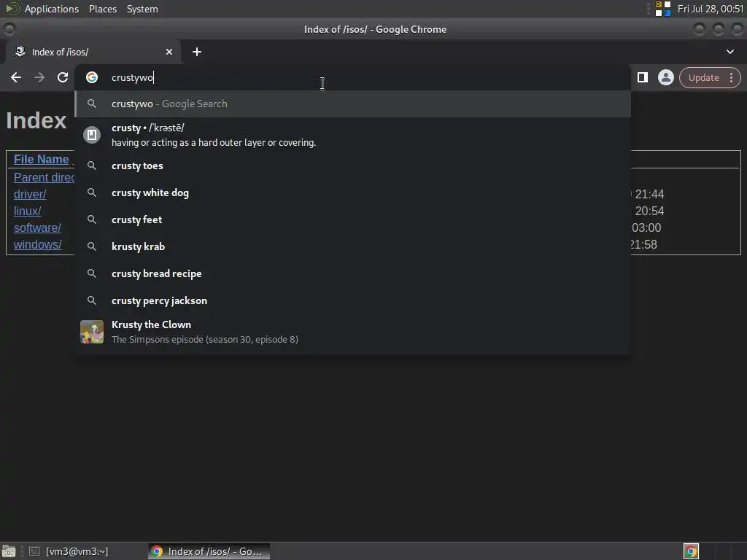The height and width of the screenshot is (560, 747).
Task: Select the crusty percy jackson suggestion
Action: pyautogui.click(x=352, y=300)
